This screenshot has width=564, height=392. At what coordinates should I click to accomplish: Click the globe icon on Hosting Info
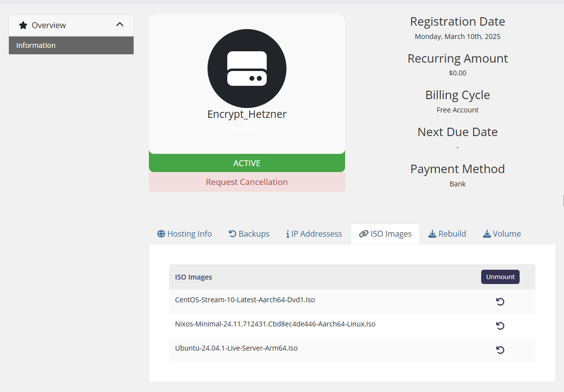click(x=161, y=234)
